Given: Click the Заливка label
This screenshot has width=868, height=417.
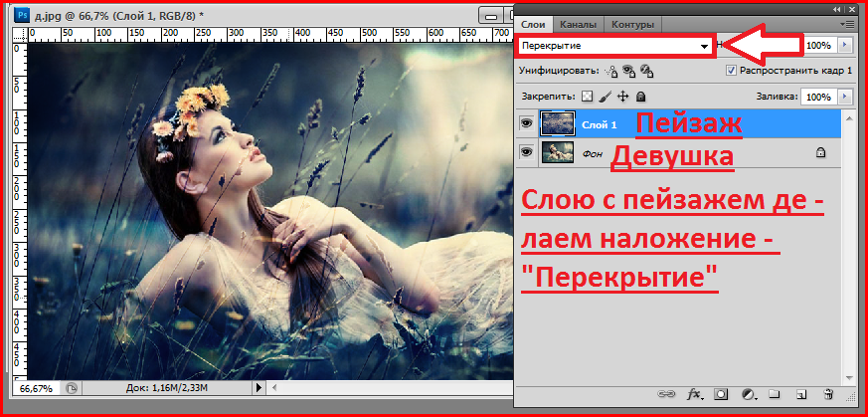Looking at the screenshot, I should (x=777, y=97).
